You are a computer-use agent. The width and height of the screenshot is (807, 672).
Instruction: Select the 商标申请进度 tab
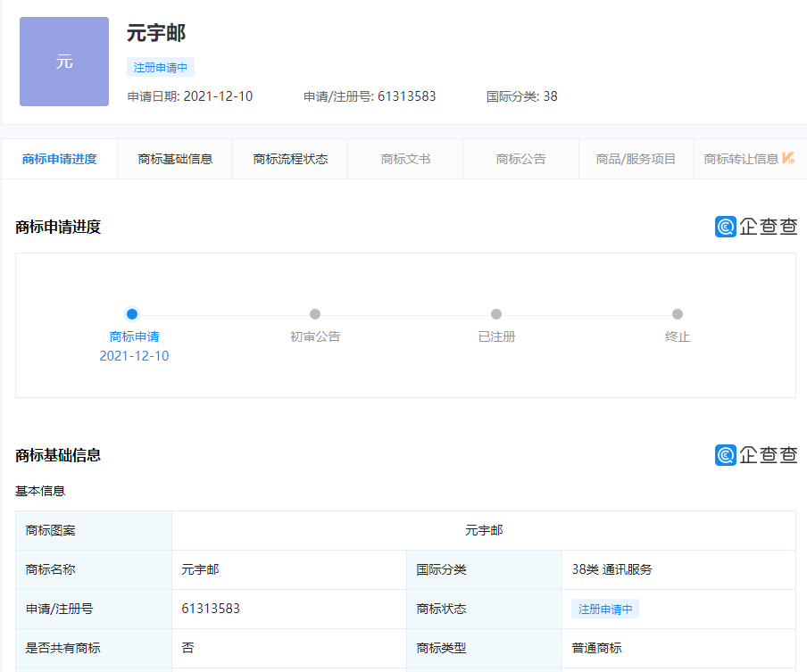(59, 159)
